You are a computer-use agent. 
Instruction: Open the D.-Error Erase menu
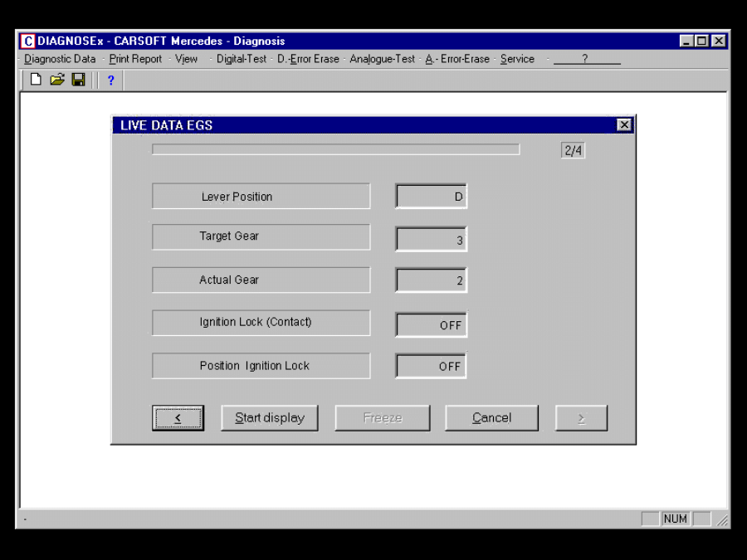pyautogui.click(x=310, y=59)
